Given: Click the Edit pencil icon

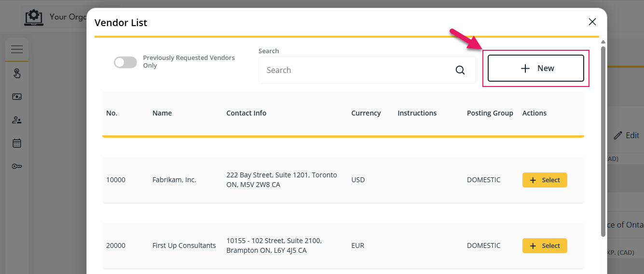Looking at the screenshot, I should 618,136.
